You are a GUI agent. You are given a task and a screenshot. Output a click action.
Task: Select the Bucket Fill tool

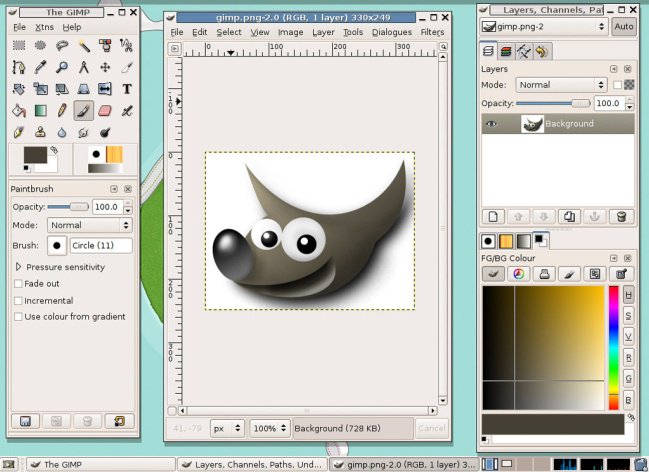point(19,111)
